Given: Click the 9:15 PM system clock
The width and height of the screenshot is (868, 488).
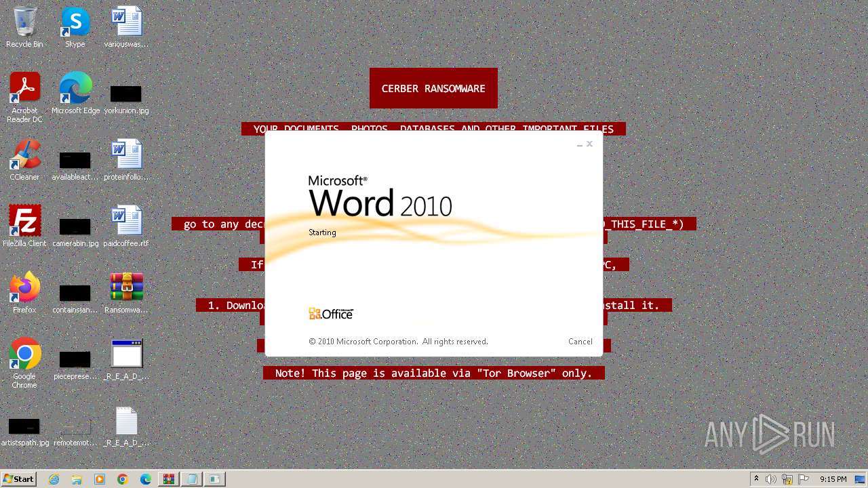Looking at the screenshot, I should point(833,479).
